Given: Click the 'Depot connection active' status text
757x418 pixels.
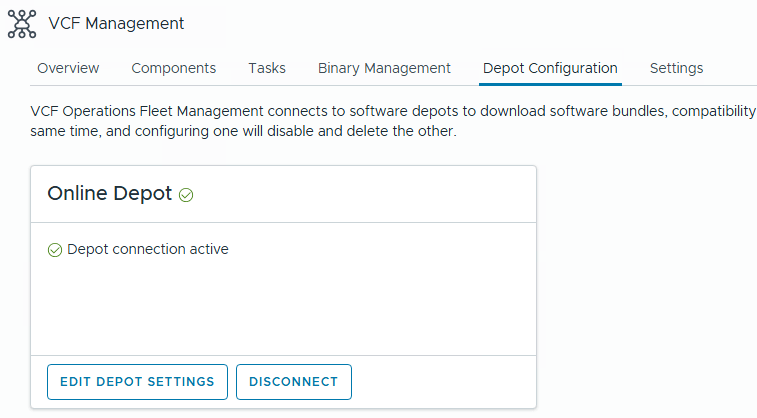Looking at the screenshot, I should [x=147, y=249].
